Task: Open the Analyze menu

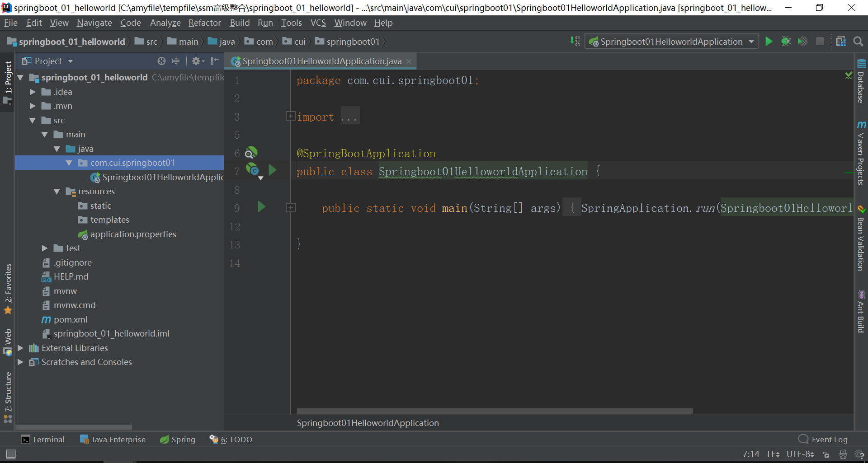Action: pyautogui.click(x=165, y=23)
